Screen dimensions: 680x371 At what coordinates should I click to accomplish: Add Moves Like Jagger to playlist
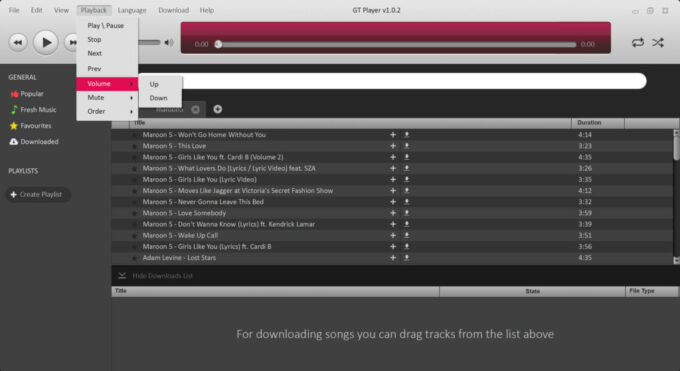(393, 191)
